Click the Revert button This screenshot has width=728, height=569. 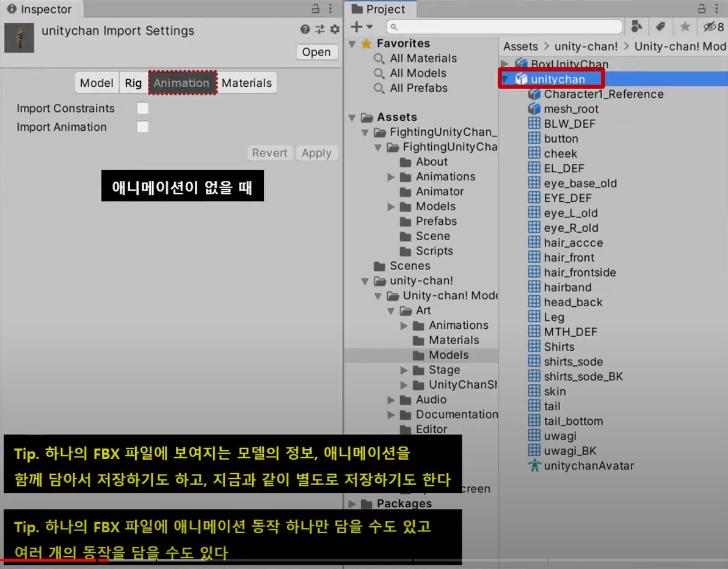click(x=269, y=153)
